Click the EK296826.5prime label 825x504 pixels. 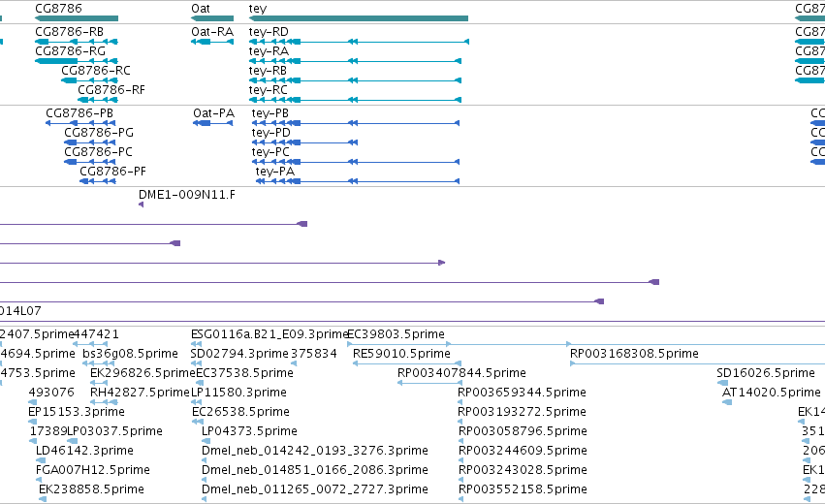143,373
